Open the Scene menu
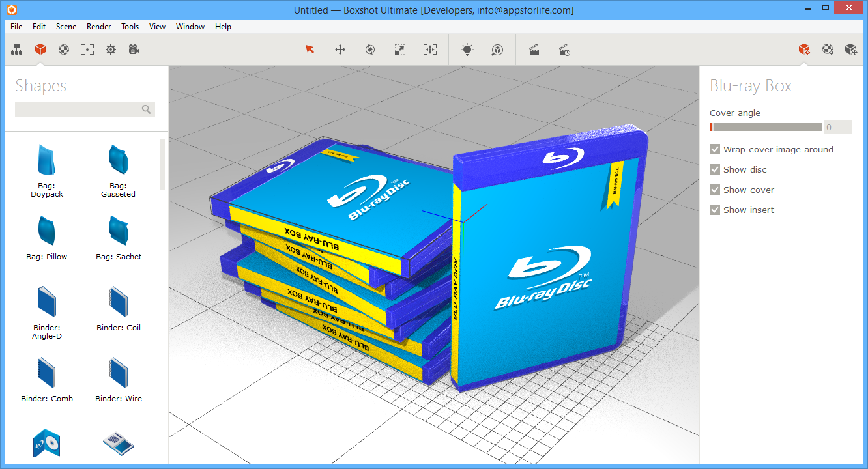This screenshot has height=469, width=868. (66, 27)
